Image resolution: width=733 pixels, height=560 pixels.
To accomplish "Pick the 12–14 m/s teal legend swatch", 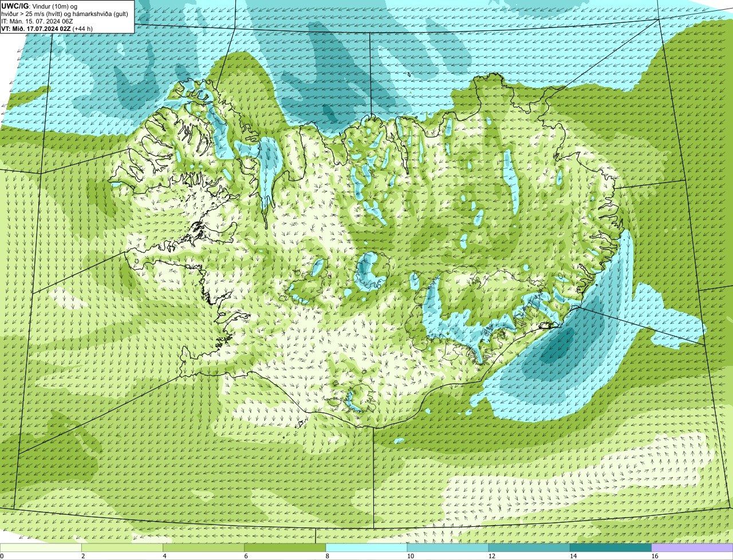I will [529, 548].
